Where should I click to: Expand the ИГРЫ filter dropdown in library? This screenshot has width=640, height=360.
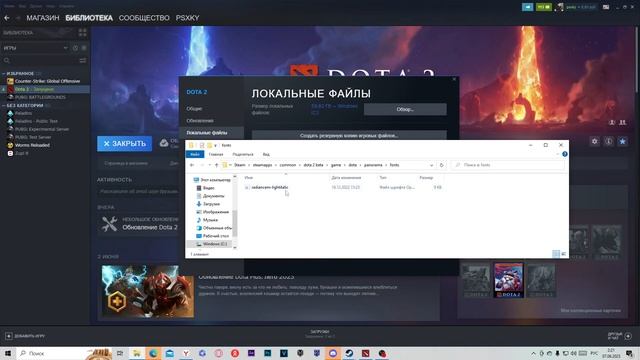coord(35,48)
